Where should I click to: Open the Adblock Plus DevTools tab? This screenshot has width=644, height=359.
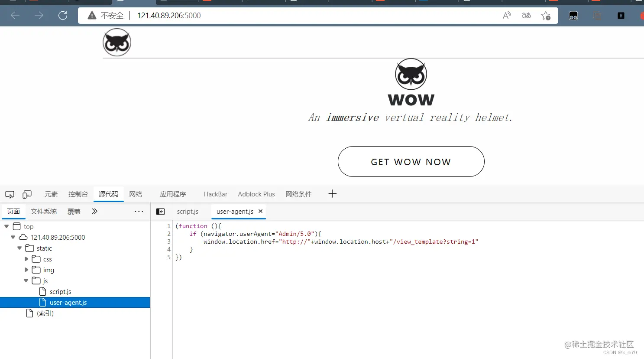[256, 194]
